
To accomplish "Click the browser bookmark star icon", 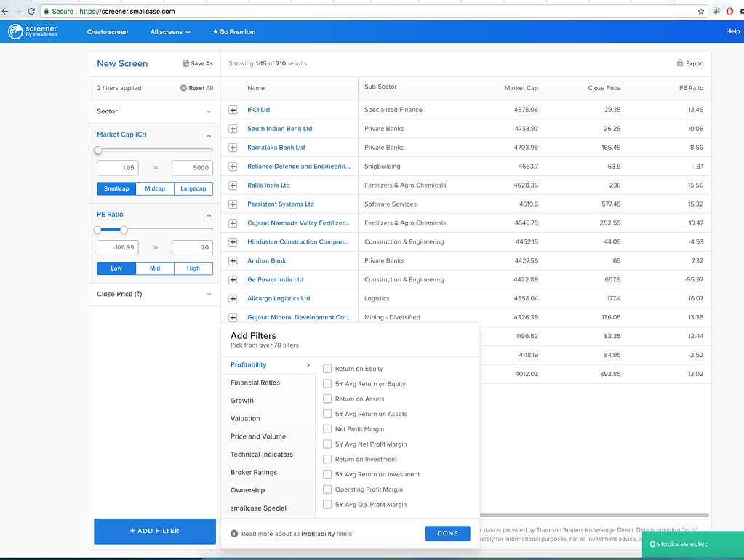I will pos(701,12).
